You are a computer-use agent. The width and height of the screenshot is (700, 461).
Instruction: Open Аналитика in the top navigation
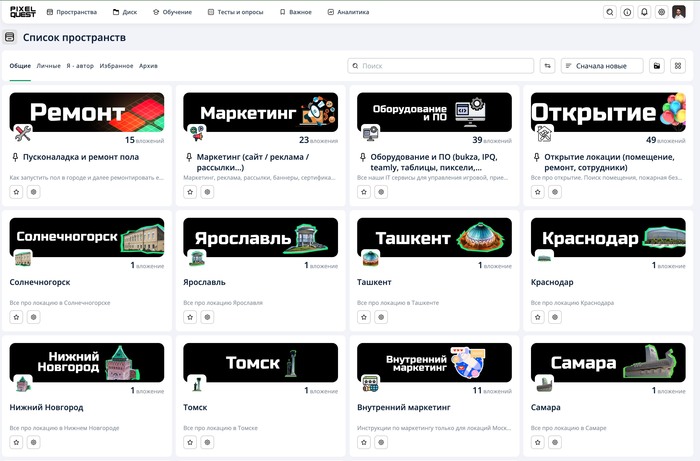coord(351,12)
